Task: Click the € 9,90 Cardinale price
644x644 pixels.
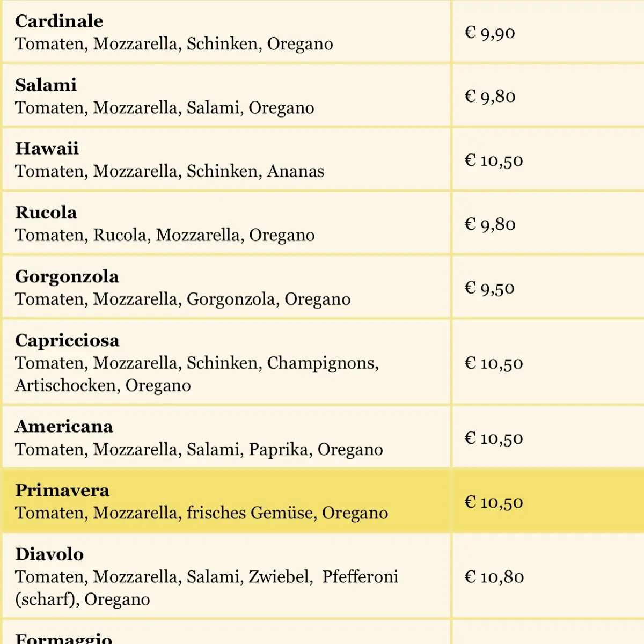Action: [x=490, y=33]
